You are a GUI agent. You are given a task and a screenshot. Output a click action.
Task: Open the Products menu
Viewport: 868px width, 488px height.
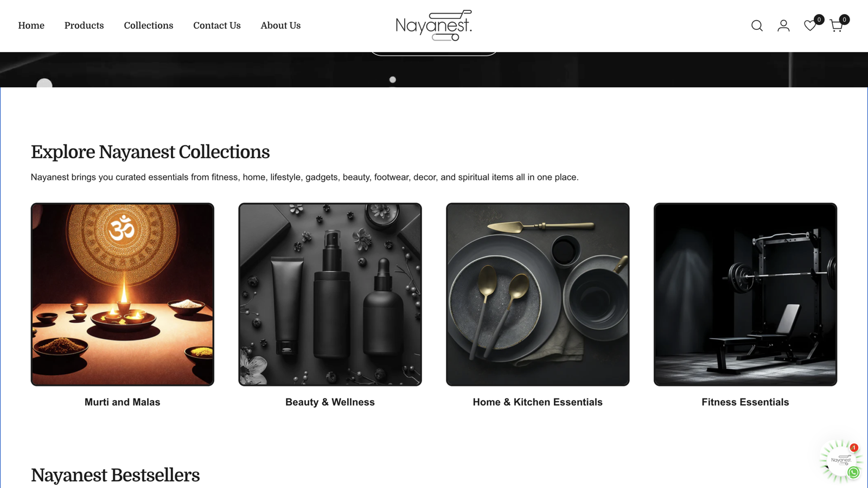point(84,25)
